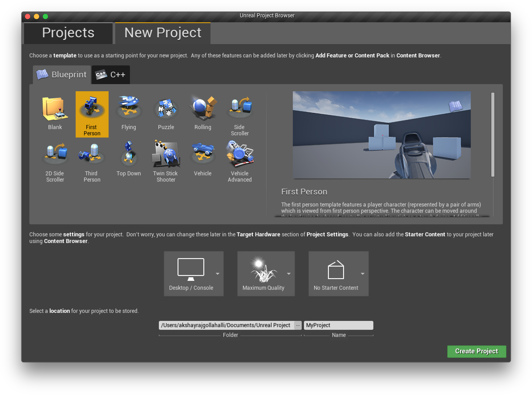
Task: Browse for a project folder location
Action: coord(298,325)
